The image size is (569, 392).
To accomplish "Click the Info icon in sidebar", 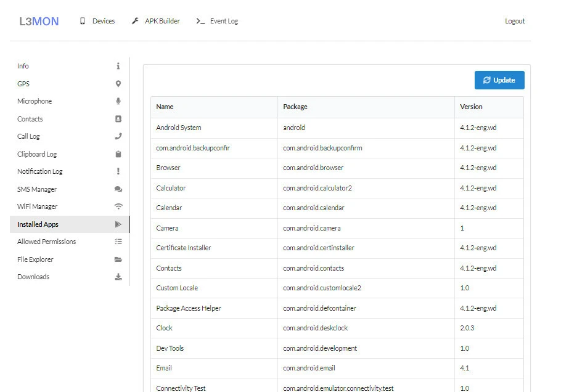I will 118,66.
